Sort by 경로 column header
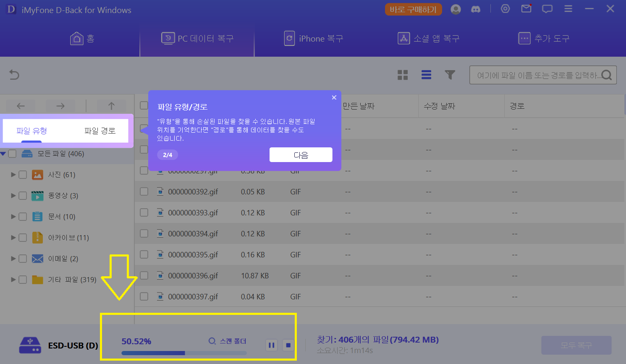 pyautogui.click(x=517, y=106)
